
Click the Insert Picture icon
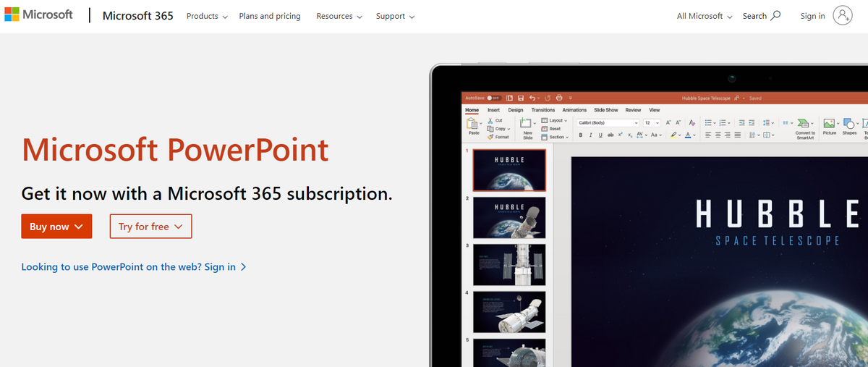pos(829,123)
